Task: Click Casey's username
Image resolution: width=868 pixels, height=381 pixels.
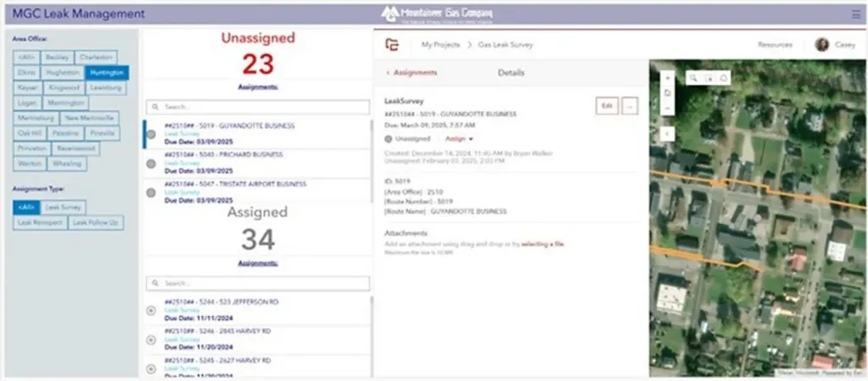Action: (x=845, y=45)
